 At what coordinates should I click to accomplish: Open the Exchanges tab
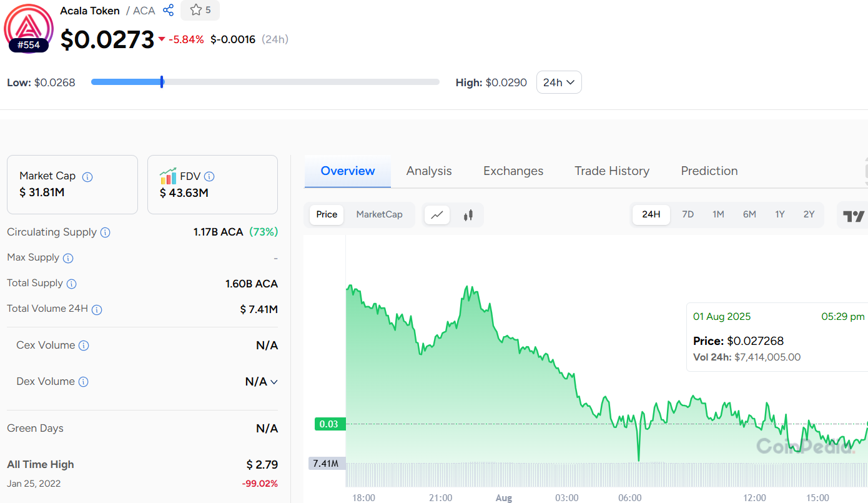pos(513,171)
